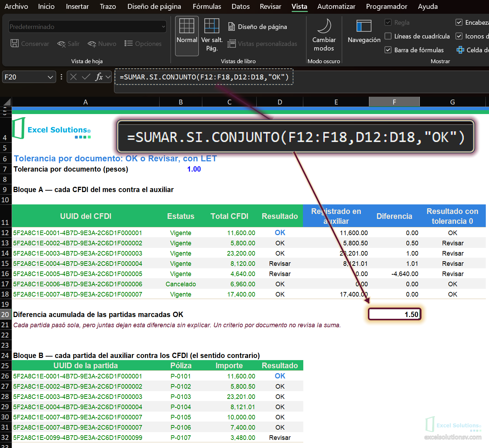Select column A header
489x448 pixels.
tap(85, 102)
